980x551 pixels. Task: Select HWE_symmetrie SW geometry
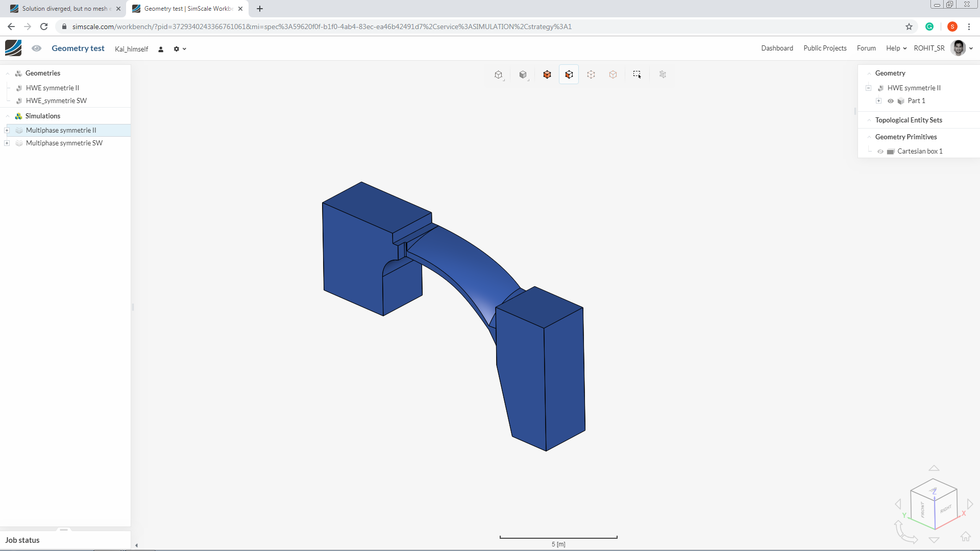pyautogui.click(x=56, y=101)
